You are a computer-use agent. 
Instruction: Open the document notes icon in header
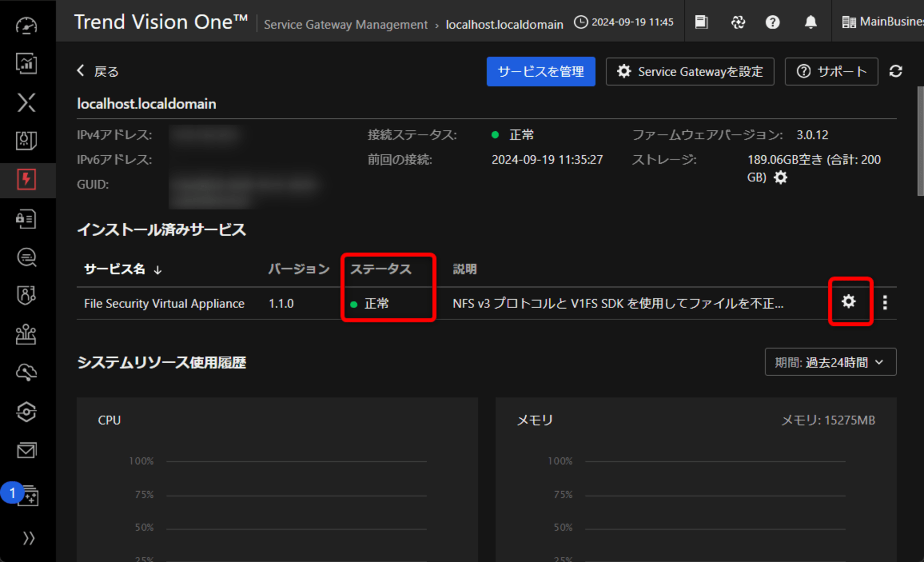(x=701, y=22)
